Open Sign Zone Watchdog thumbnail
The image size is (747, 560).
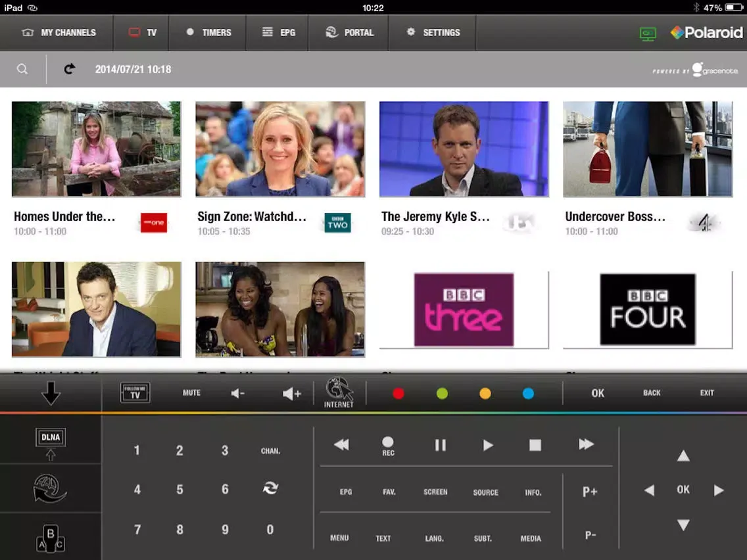click(280, 149)
